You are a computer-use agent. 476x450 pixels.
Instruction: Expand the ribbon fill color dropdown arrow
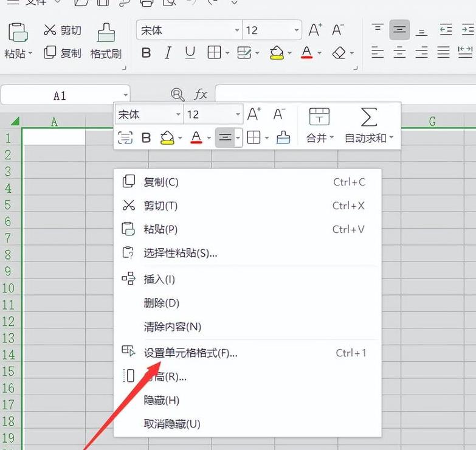pyautogui.click(x=289, y=53)
